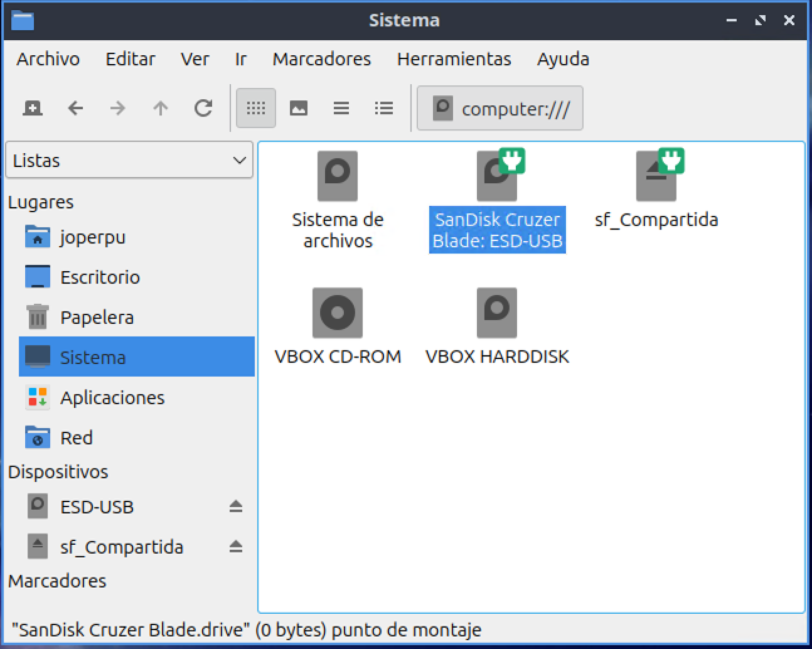The height and width of the screenshot is (649, 812).
Task: Open the Marcadores menu
Action: pos(322,59)
